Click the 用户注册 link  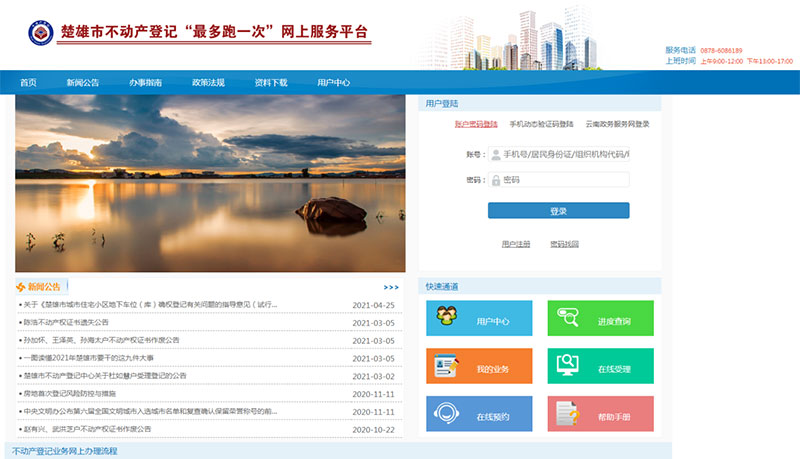click(x=515, y=244)
